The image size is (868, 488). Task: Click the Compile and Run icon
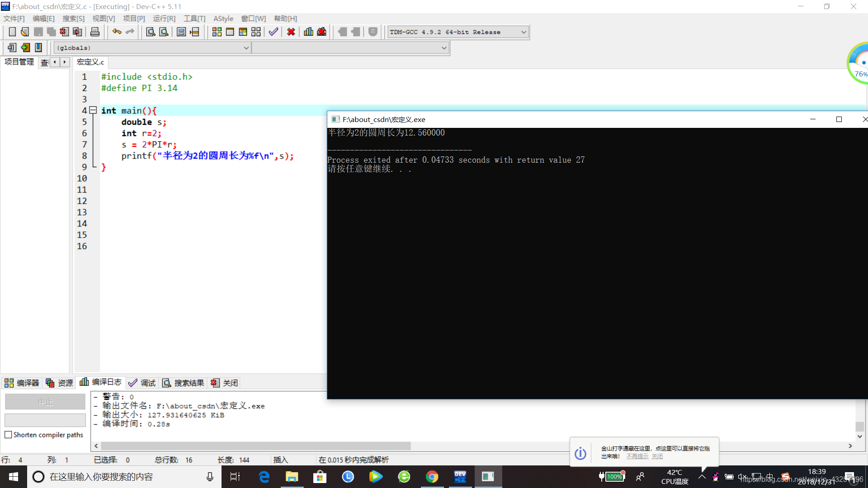(243, 32)
